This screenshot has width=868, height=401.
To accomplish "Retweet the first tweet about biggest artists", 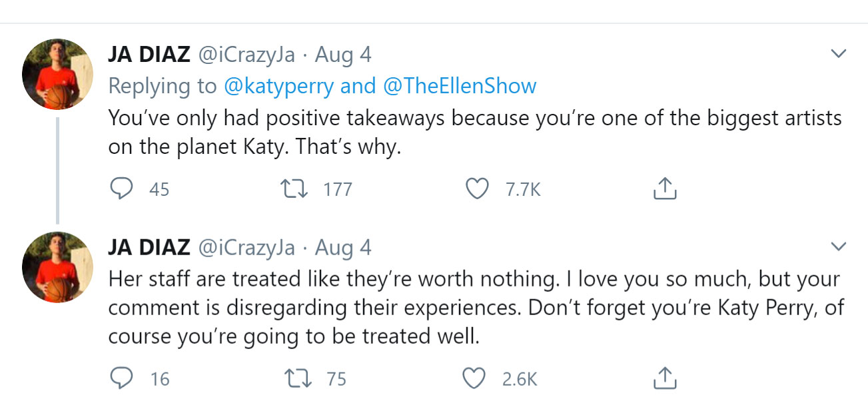I will tap(296, 190).
